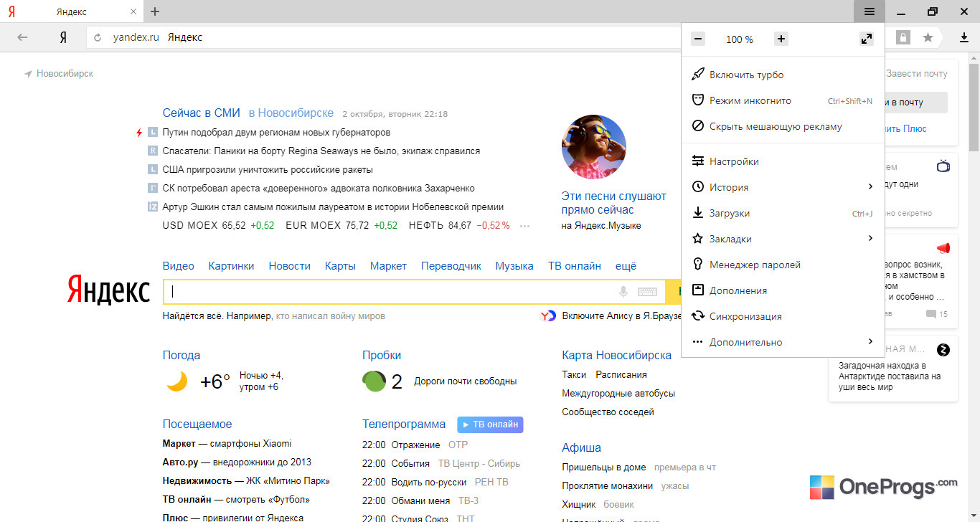Click the Yandex Я home button
Viewport: 980px width, 522px height.
pyautogui.click(x=63, y=37)
